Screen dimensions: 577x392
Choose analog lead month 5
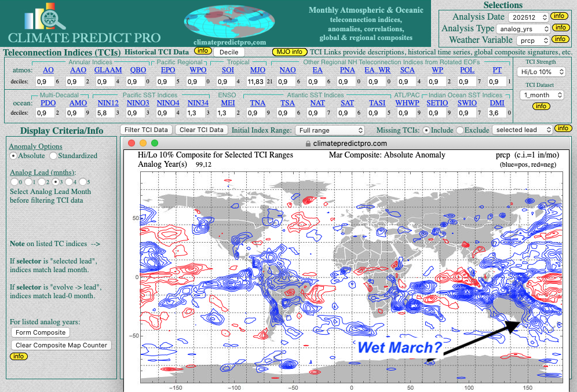(82, 182)
